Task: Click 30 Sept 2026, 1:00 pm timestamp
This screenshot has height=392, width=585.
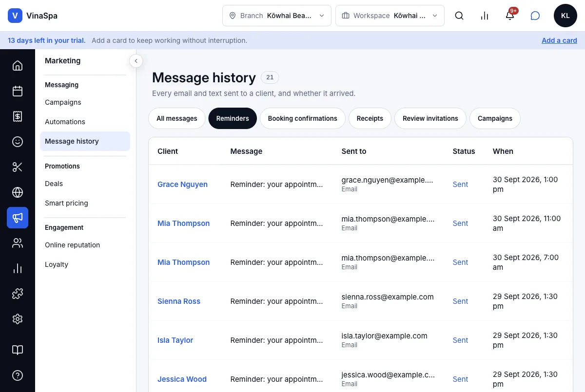Action: pos(526,184)
